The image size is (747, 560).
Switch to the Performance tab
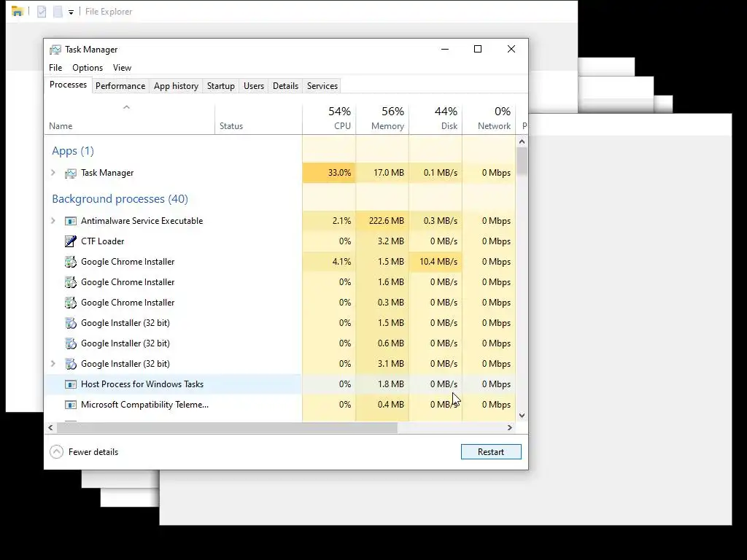tap(120, 86)
